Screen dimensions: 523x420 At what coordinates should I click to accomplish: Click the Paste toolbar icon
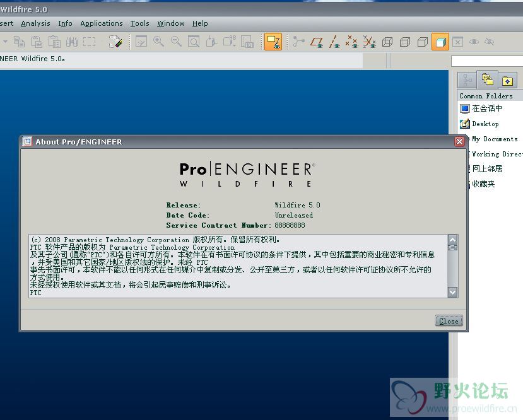37,42
